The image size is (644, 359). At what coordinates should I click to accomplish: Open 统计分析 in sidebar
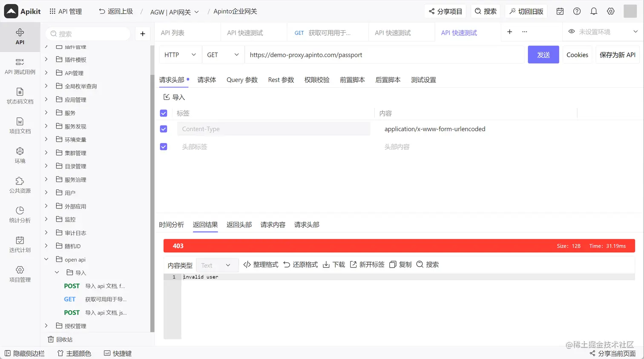20,215
